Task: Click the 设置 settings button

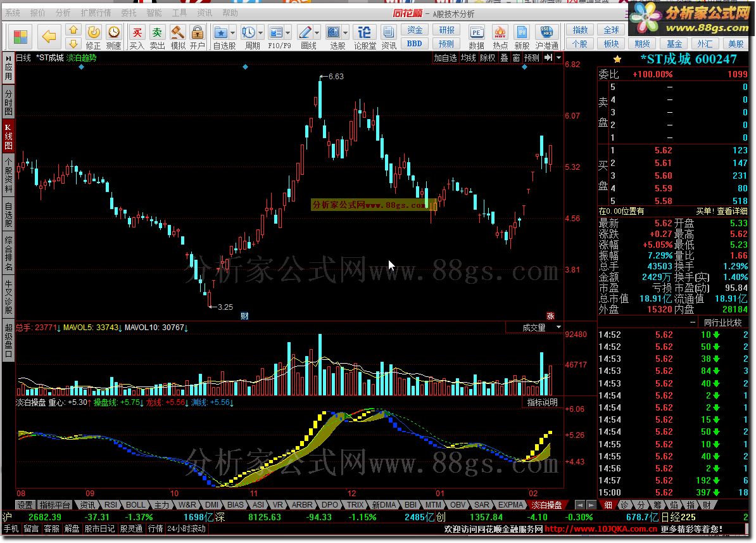Action: [x=25, y=505]
